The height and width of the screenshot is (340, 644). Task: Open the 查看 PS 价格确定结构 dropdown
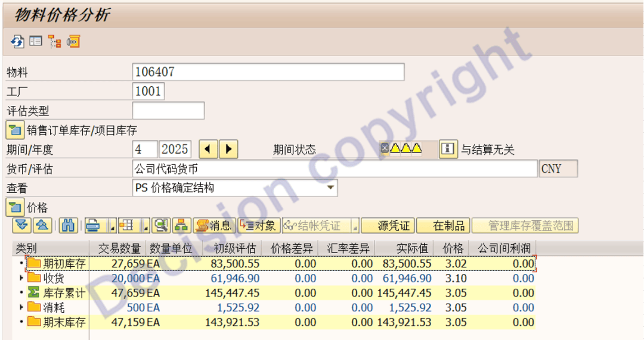[330, 188]
